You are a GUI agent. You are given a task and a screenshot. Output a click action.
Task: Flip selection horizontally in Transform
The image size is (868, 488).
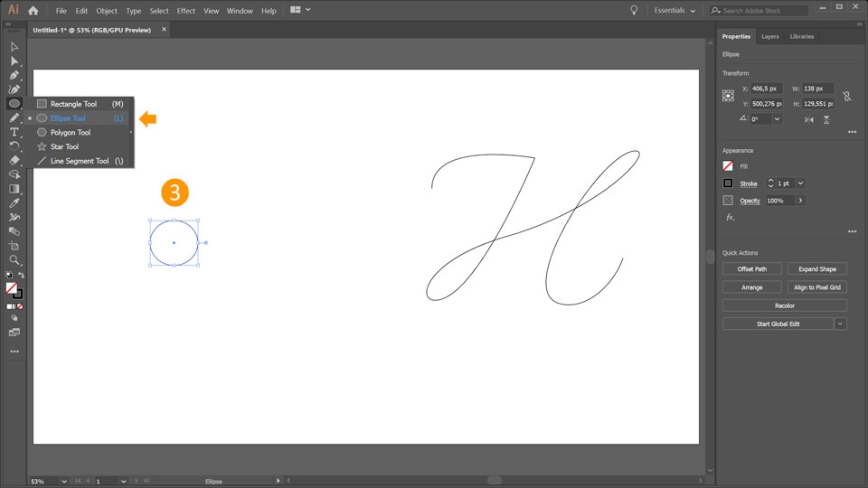(x=809, y=119)
